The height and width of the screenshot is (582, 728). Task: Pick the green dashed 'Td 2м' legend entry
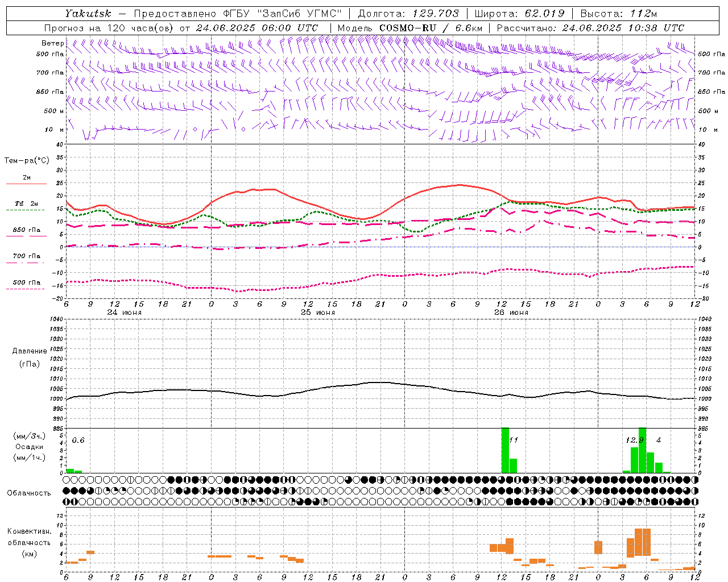pos(26,206)
